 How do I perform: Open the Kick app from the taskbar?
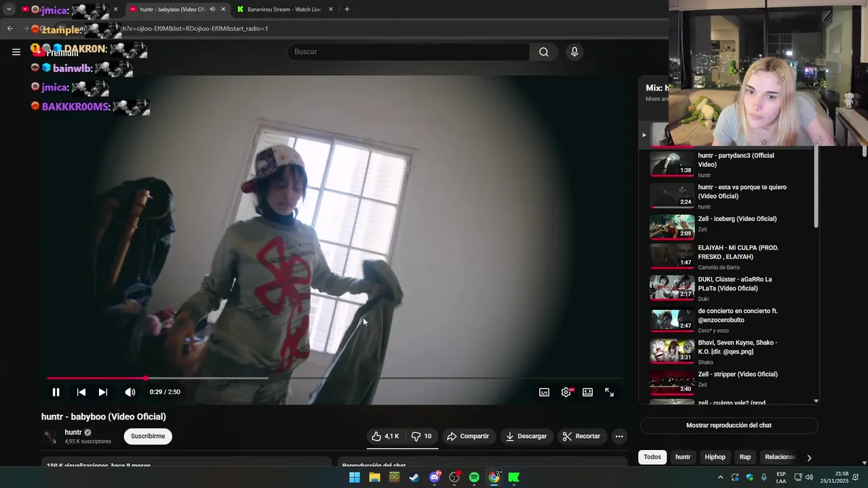point(514,477)
